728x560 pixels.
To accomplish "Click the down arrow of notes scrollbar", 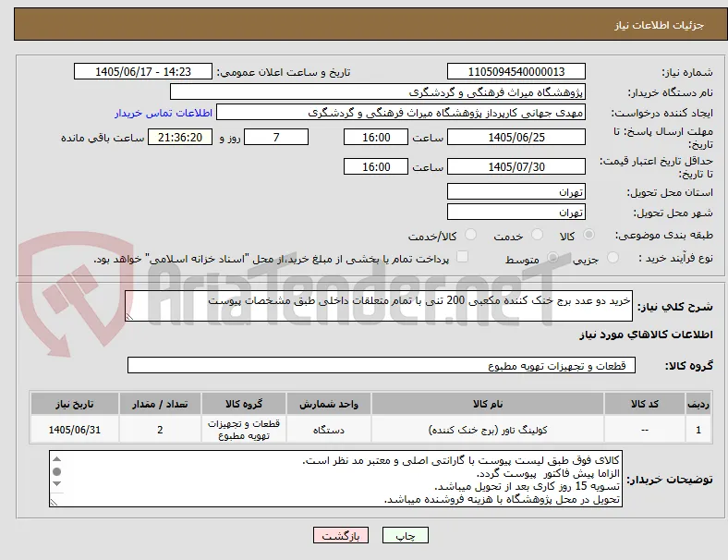I will tap(56, 484).
